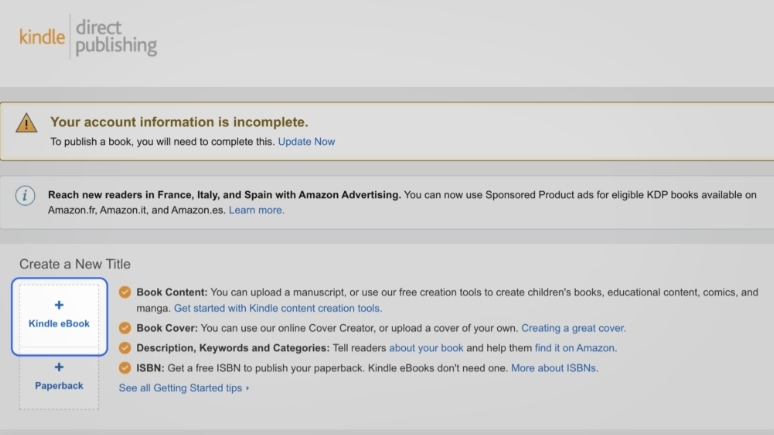
Task: Click the info circle icon beside advertising notice
Action: click(25, 195)
